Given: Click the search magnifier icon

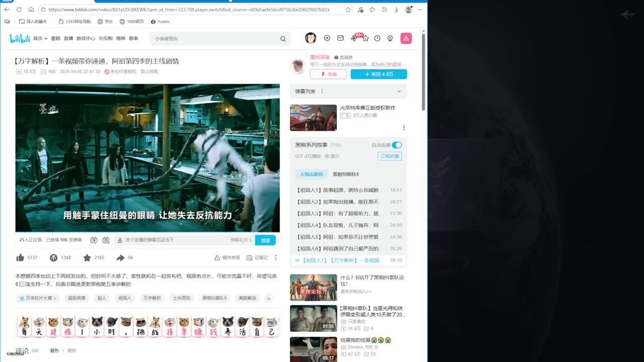Looking at the screenshot, I should click(283, 39).
